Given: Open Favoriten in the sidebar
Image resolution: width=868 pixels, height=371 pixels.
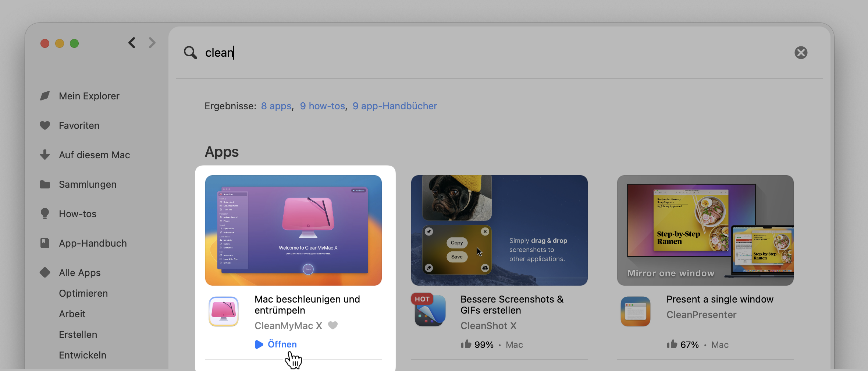Looking at the screenshot, I should 79,126.
